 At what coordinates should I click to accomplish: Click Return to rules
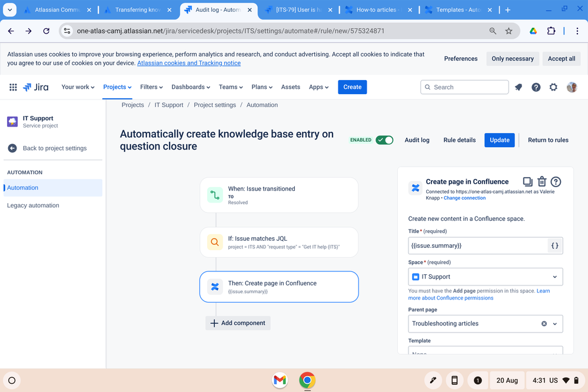coord(548,140)
